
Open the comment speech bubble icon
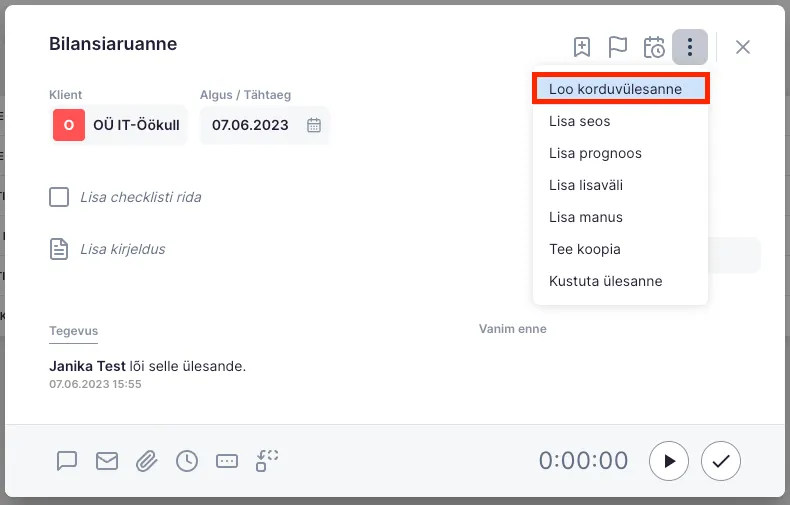pos(67,461)
